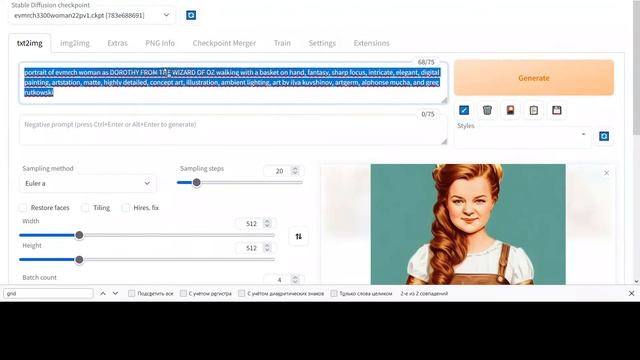Click into the positive prompt text box
640x360 pixels.
[233, 83]
